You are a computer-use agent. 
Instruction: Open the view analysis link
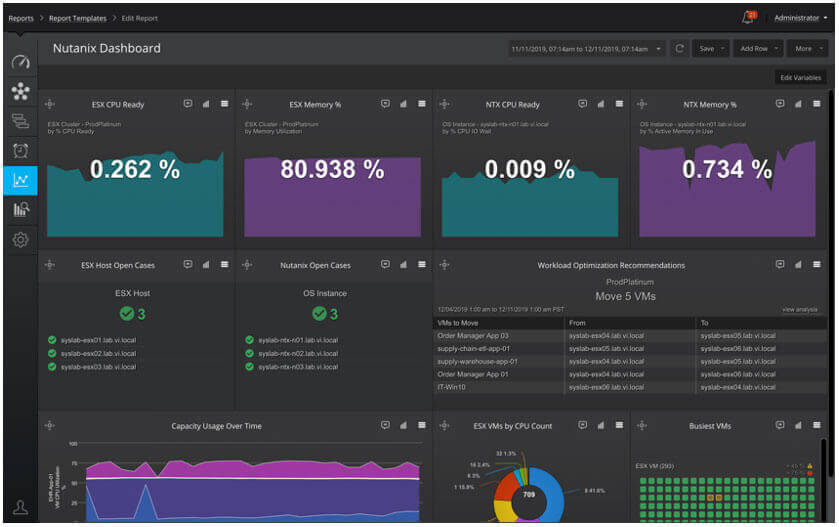click(x=799, y=309)
